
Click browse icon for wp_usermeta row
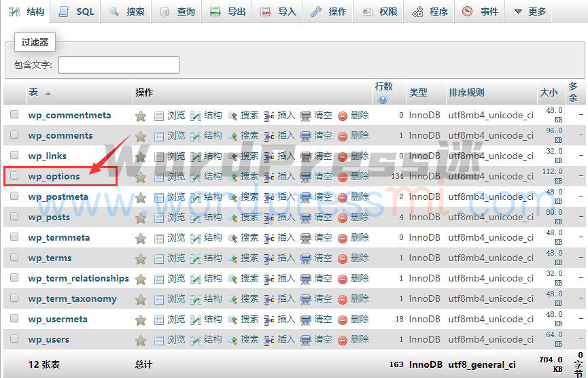(159, 320)
